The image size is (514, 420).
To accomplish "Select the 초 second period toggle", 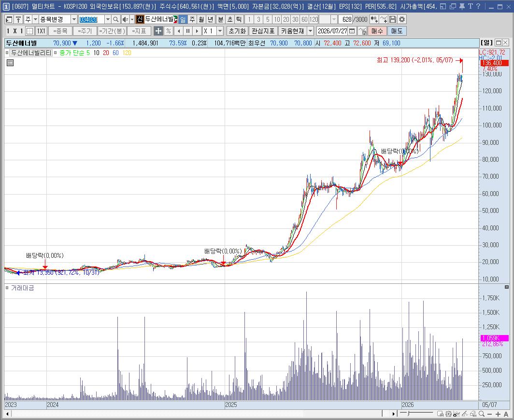I will (x=230, y=20).
